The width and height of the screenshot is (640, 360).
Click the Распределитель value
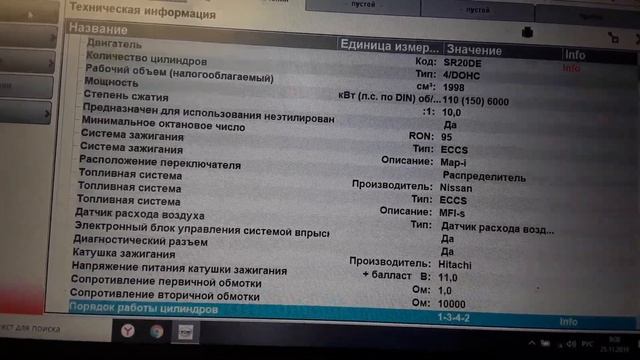coord(484,177)
